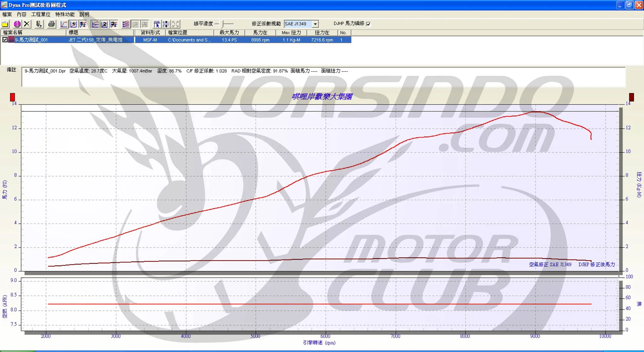Click the bright red power curve marker
The height and width of the screenshot is (352, 644).
coord(12,97)
